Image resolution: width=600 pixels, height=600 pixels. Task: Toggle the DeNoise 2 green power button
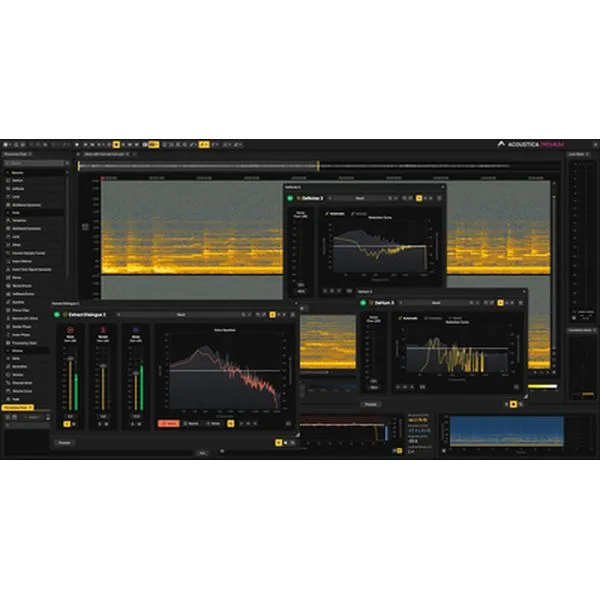(x=290, y=198)
